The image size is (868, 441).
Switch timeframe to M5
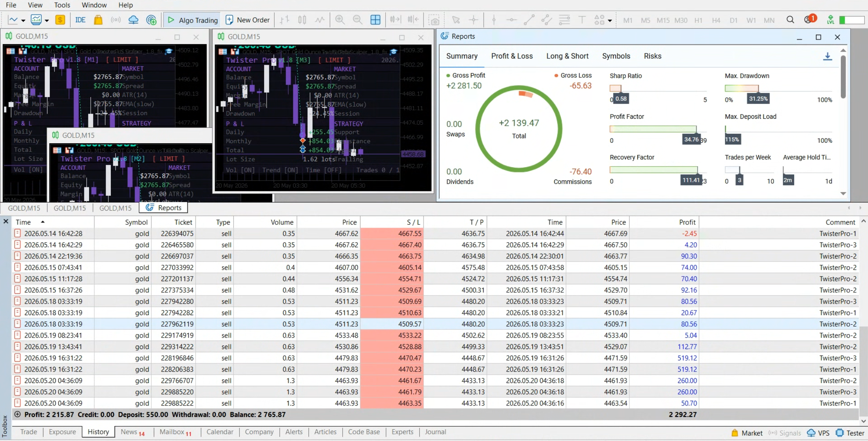point(646,20)
